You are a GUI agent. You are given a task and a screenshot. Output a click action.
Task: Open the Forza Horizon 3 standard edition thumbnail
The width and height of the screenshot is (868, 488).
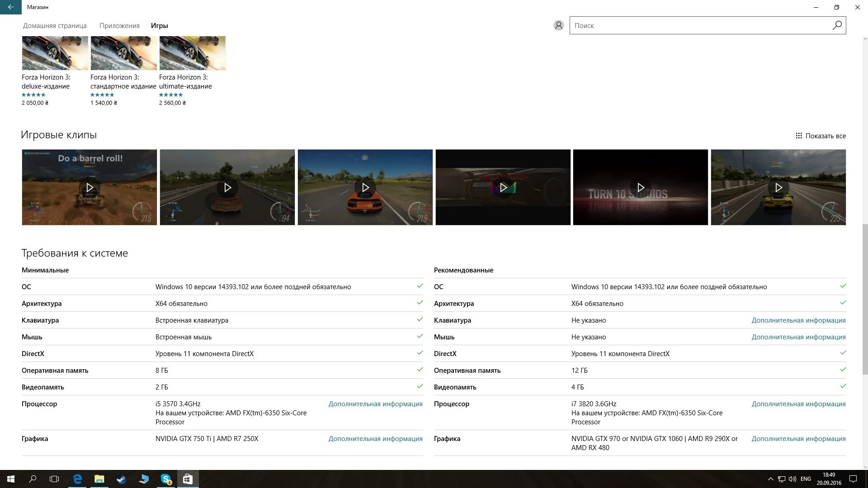[124, 53]
